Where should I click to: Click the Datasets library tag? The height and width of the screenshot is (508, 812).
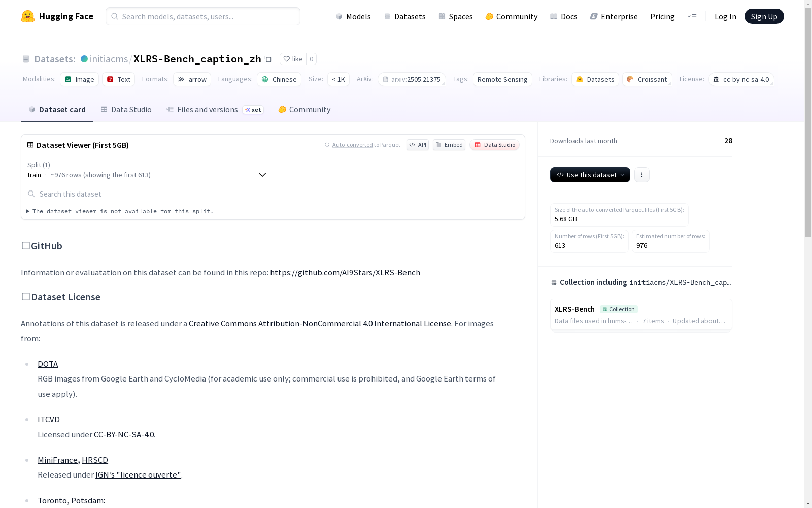point(595,79)
